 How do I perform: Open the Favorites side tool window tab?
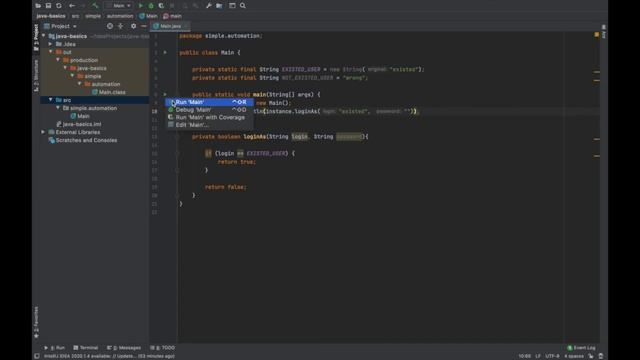(36, 322)
